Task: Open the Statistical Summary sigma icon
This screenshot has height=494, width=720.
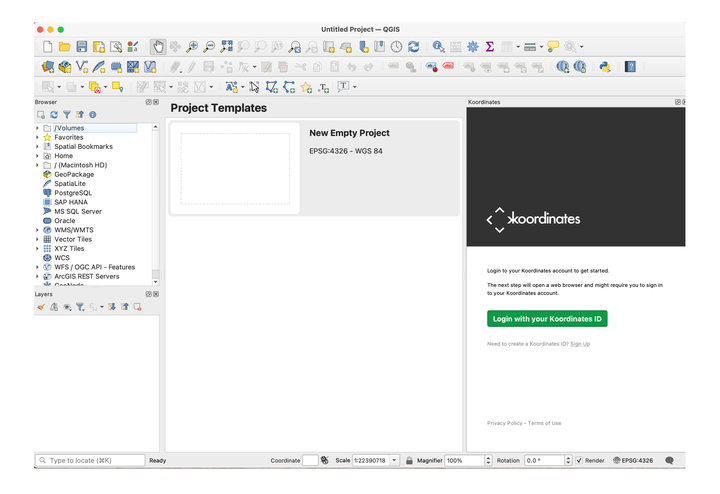Action: pos(489,46)
